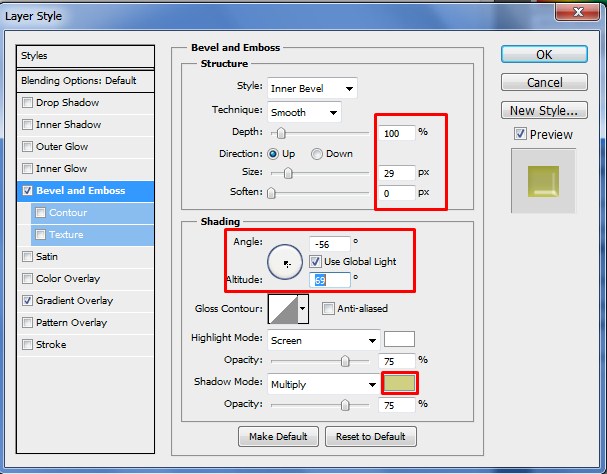607x474 pixels.
Task: Enable the Inner Glow checkbox
Action: click(27, 168)
